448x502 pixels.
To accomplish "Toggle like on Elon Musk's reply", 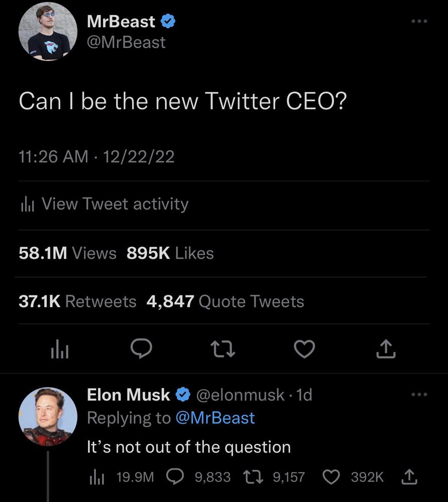I will [x=331, y=476].
